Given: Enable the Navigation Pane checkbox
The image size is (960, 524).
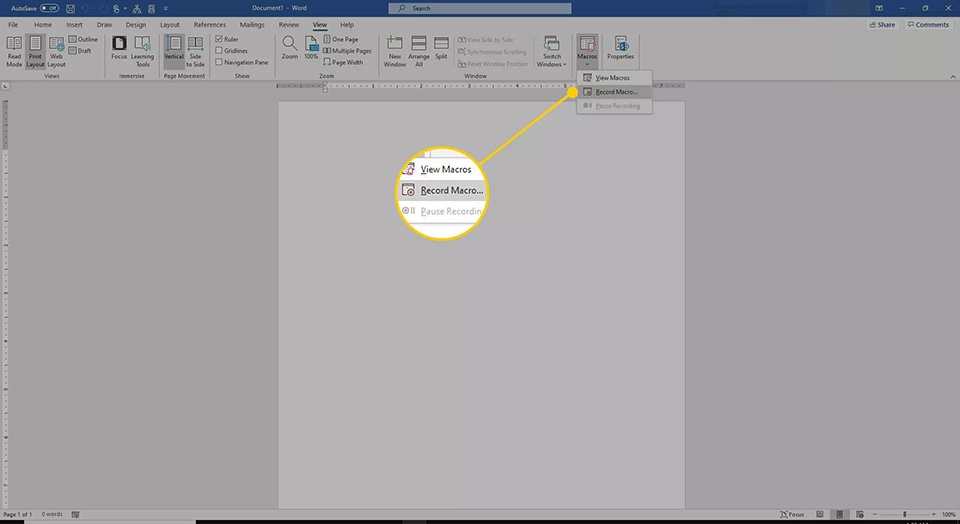Looking at the screenshot, I should 219,62.
